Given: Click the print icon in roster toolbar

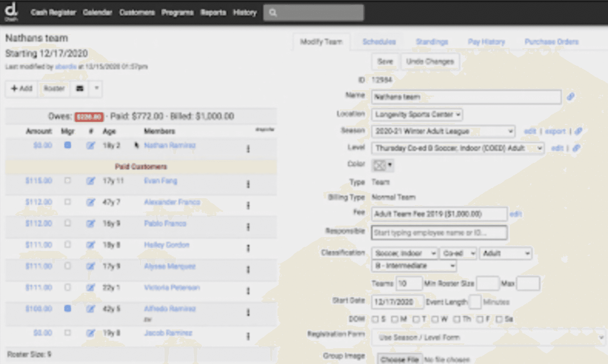Looking at the screenshot, I should click(80, 88).
